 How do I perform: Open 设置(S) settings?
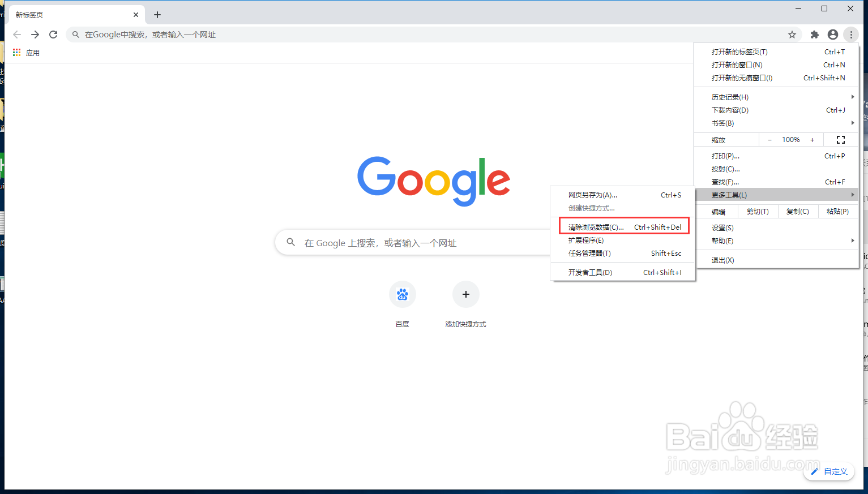tap(776, 227)
